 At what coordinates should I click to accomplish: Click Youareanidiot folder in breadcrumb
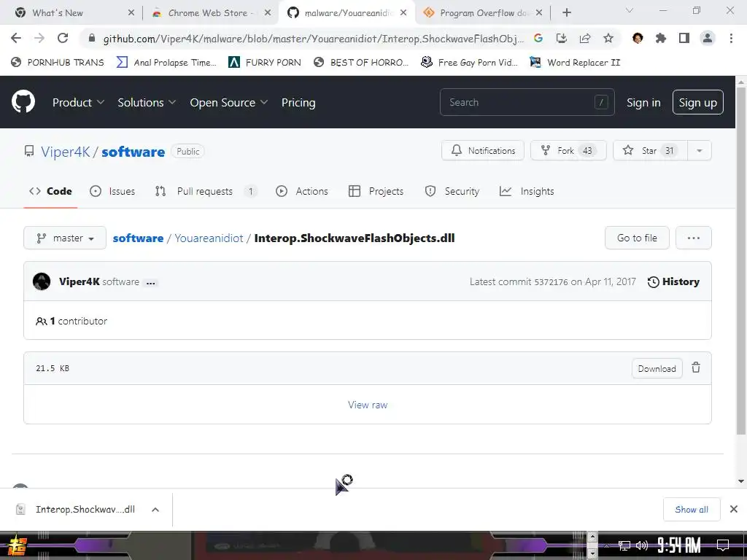209,238
